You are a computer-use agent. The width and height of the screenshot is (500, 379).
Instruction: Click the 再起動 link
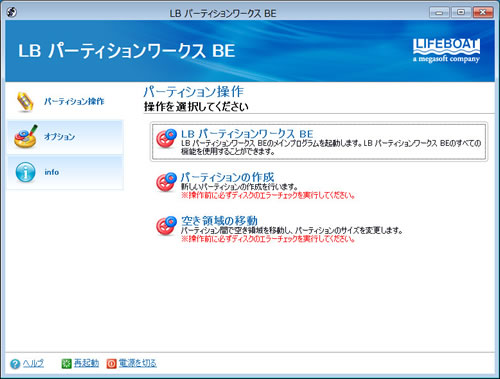coord(86,363)
